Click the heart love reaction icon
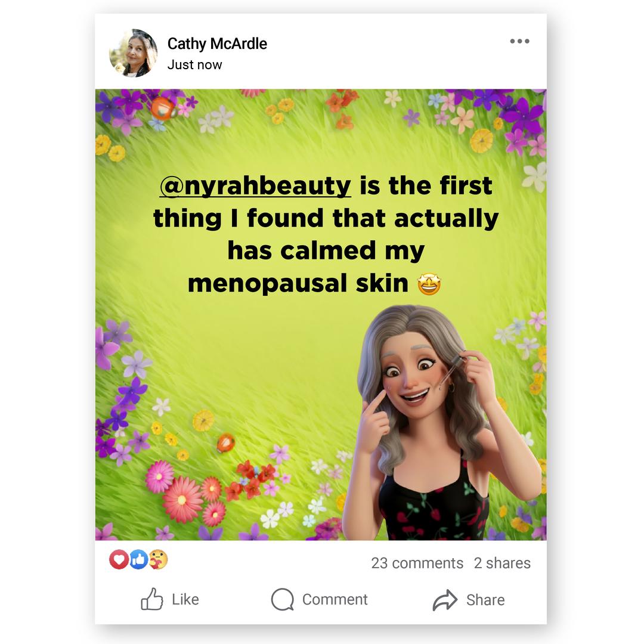The image size is (644, 644). (119, 559)
